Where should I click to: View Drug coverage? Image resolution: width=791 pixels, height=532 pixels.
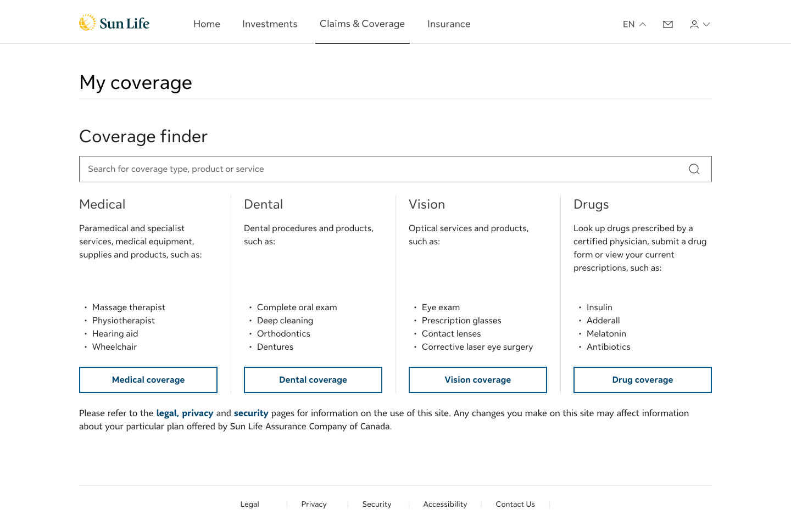pos(643,380)
